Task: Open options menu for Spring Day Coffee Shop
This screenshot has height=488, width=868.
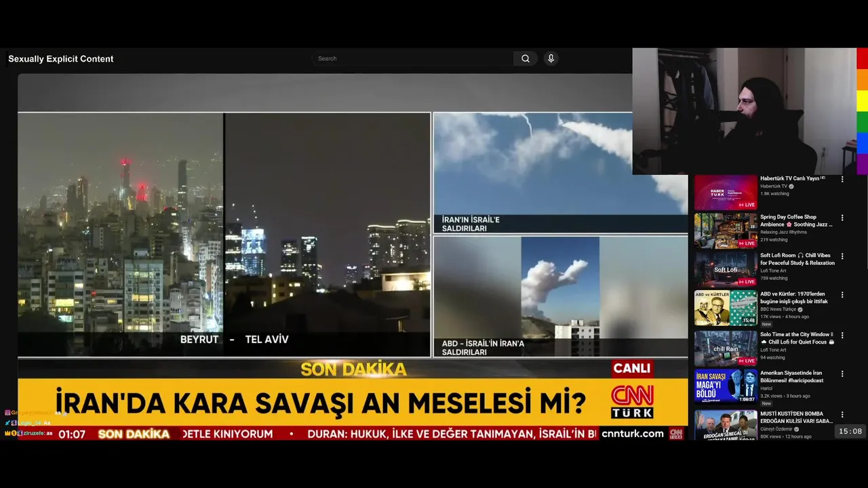Action: pos(842,218)
